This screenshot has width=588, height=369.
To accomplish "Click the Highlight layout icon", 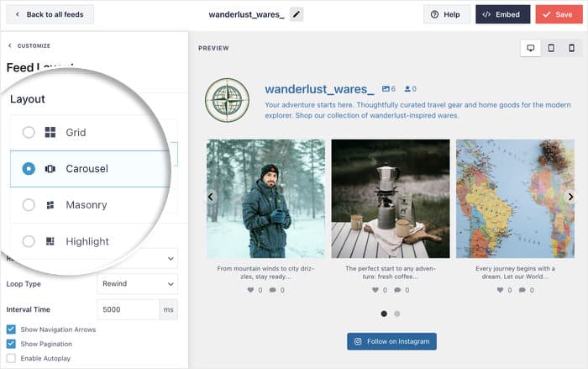I will coord(50,241).
